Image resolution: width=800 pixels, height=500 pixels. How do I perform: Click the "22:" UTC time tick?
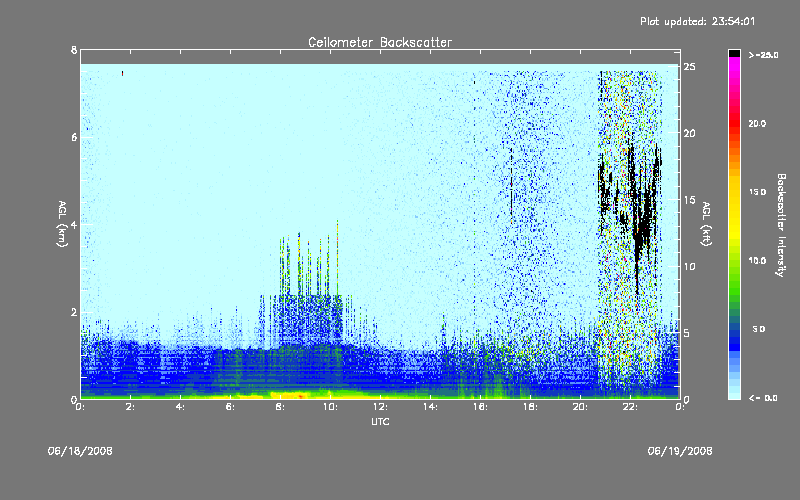[630, 407]
